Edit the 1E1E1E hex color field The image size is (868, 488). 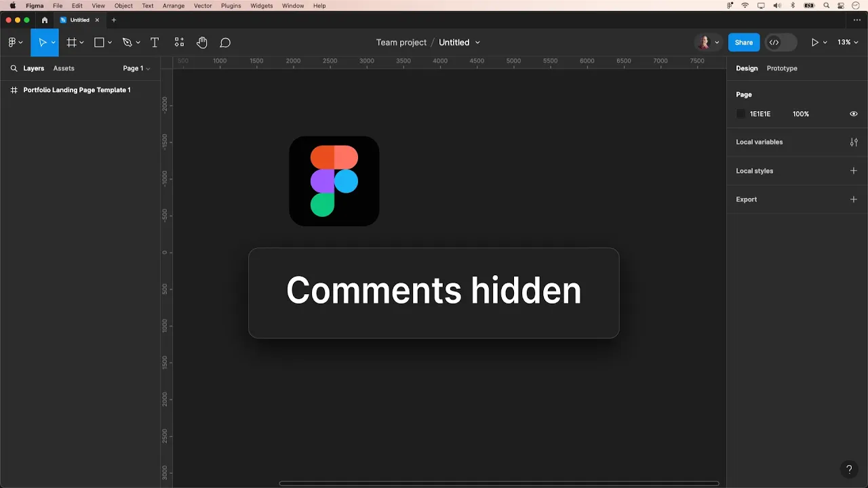[x=760, y=114]
